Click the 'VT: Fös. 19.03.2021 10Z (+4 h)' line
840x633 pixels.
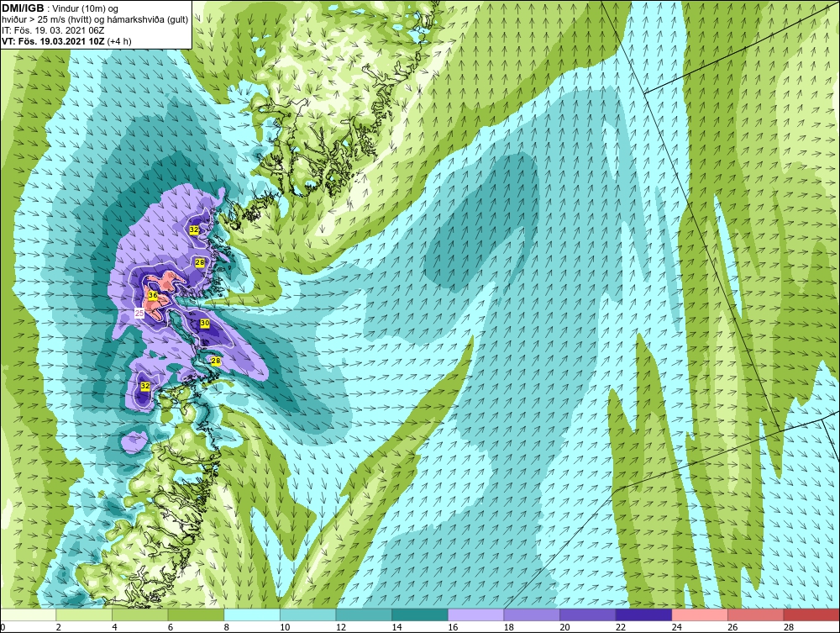[66, 40]
